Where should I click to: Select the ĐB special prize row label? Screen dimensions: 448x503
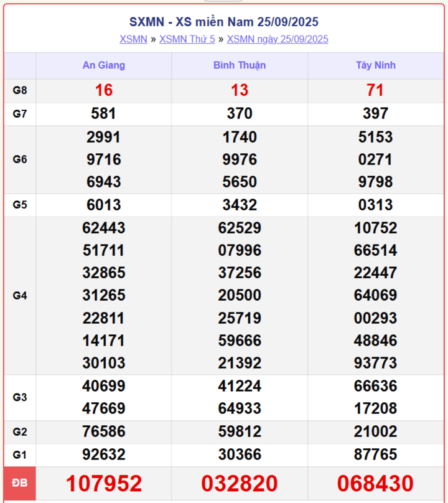point(20,484)
